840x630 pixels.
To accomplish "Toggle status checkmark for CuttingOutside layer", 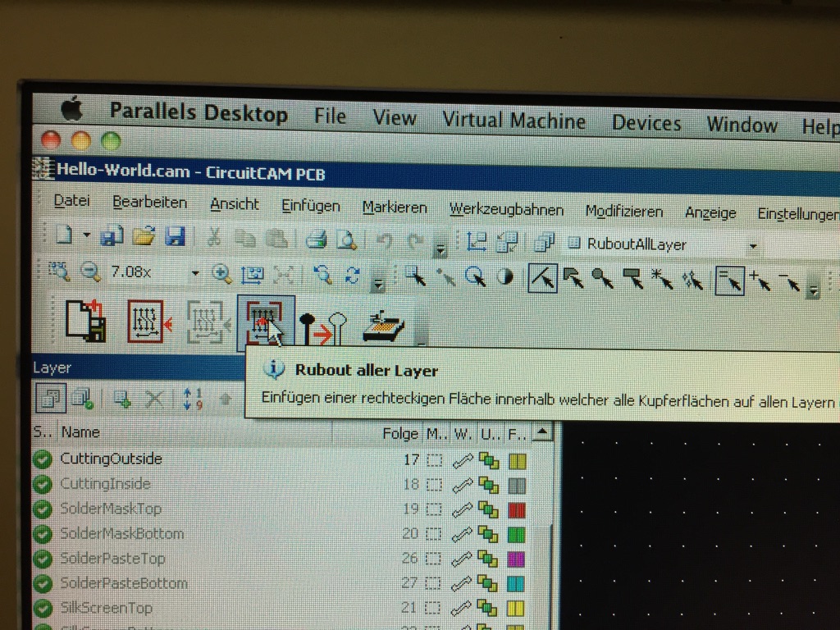I will (43, 459).
